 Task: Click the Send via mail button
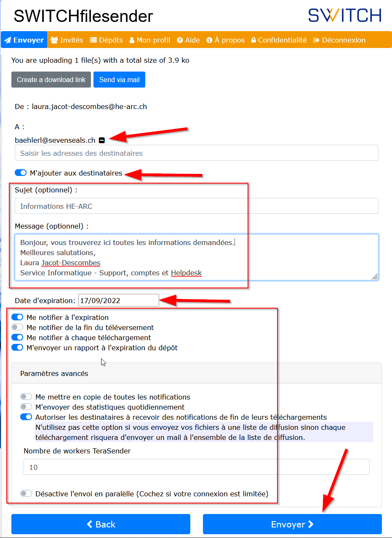click(x=120, y=80)
